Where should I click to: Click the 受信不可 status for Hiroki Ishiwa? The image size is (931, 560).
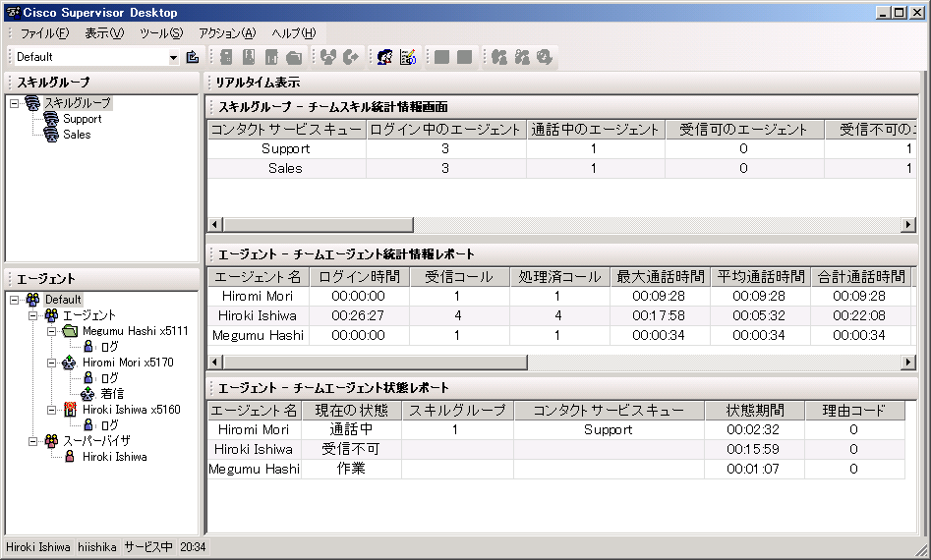352,449
